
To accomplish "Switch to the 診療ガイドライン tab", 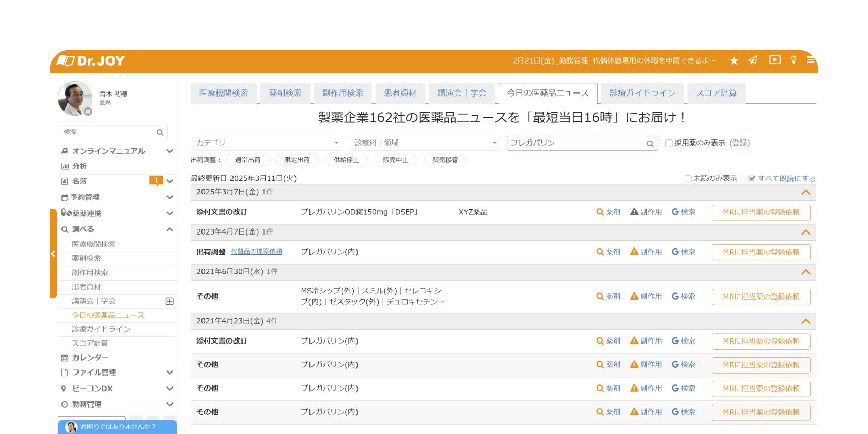I will click(642, 93).
